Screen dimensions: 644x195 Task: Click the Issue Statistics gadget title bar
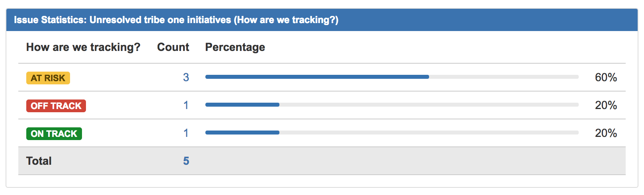click(x=322, y=20)
